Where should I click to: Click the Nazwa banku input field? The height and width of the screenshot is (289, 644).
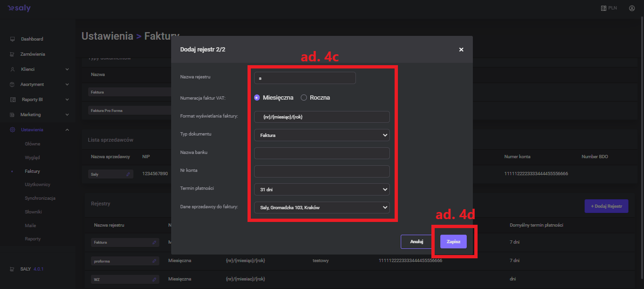click(322, 153)
